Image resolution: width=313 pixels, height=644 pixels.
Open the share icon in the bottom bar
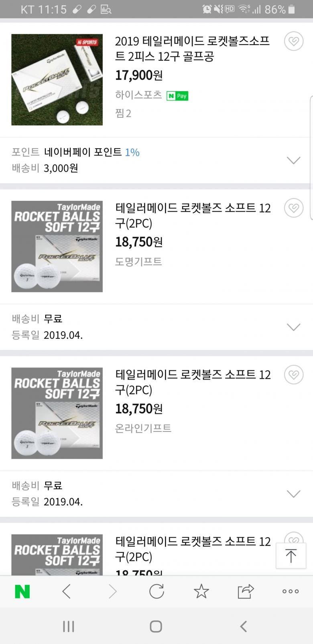(x=246, y=591)
